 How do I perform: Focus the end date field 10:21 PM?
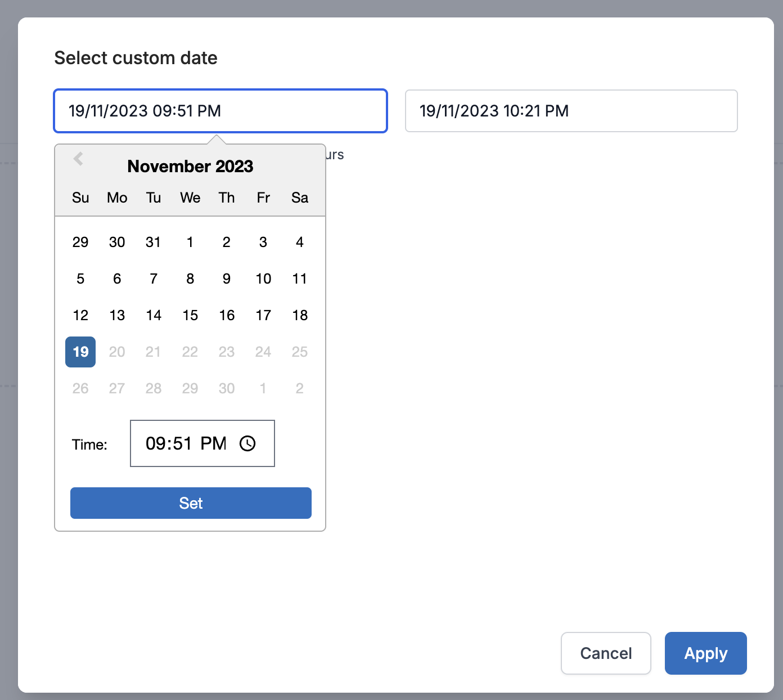pos(571,111)
